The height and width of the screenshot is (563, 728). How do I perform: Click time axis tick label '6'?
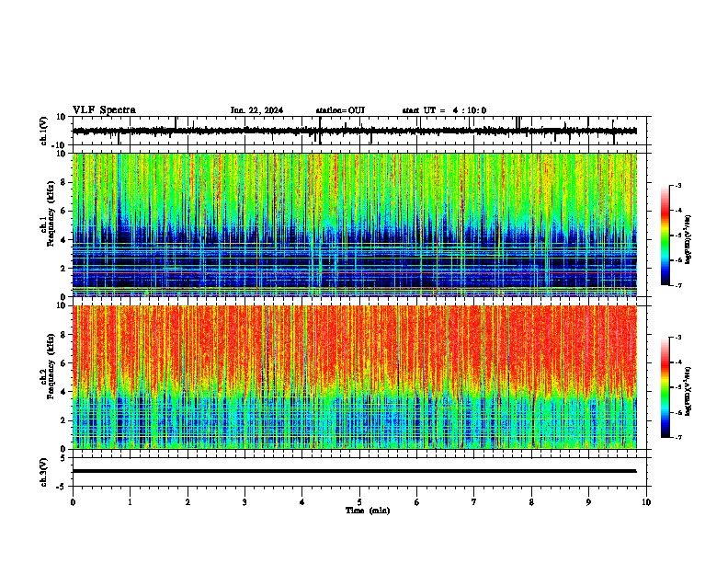416,502
